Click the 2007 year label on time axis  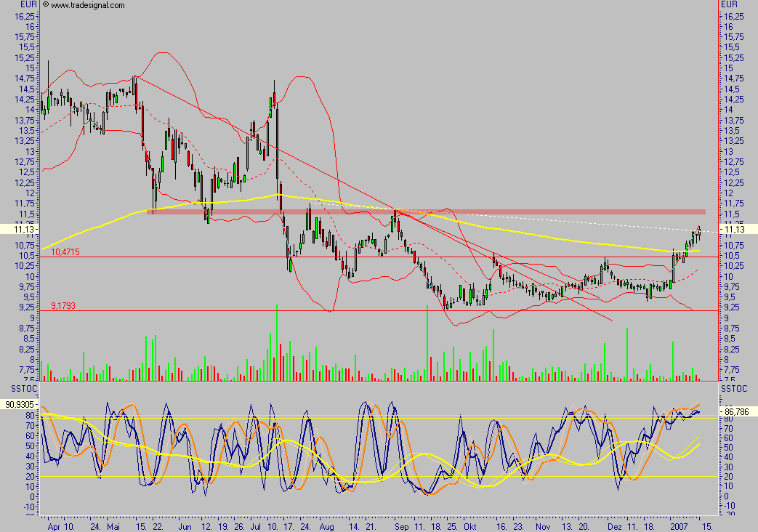[679, 525]
